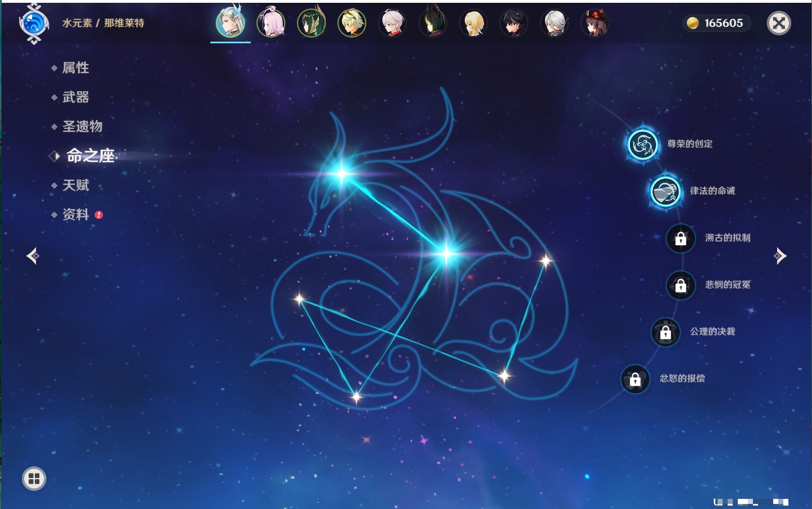Choose the silver-haired character with ponytail

554,23
